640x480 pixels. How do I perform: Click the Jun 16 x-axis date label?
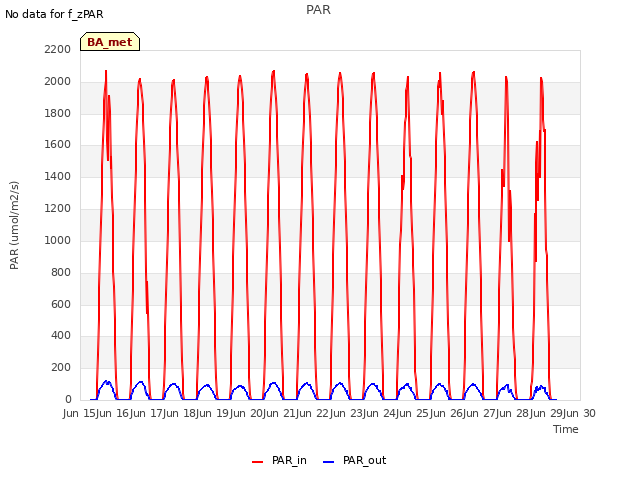[x=114, y=413]
